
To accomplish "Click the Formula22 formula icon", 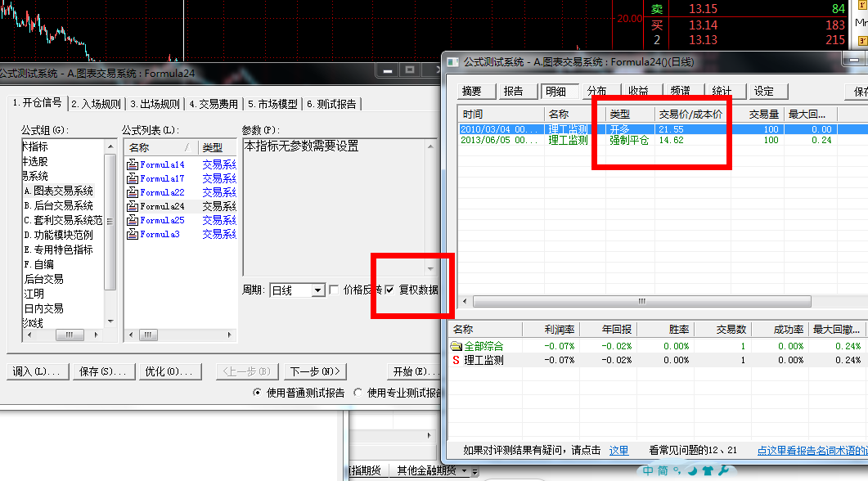I will [133, 192].
